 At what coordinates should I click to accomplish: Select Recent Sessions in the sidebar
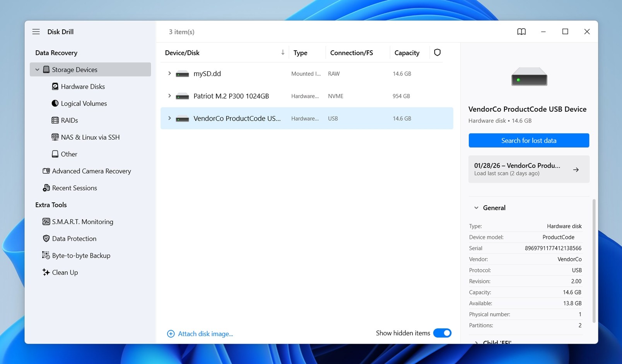pyautogui.click(x=74, y=188)
